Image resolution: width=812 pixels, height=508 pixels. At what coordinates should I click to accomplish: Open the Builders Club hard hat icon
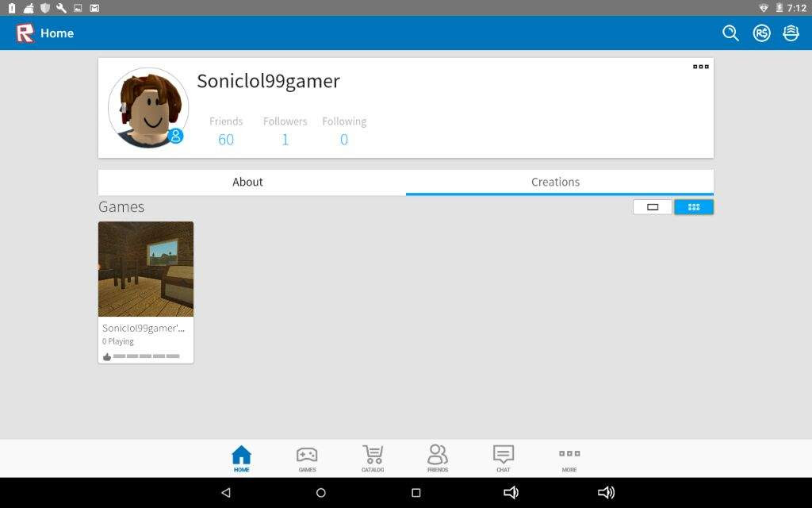(x=791, y=33)
